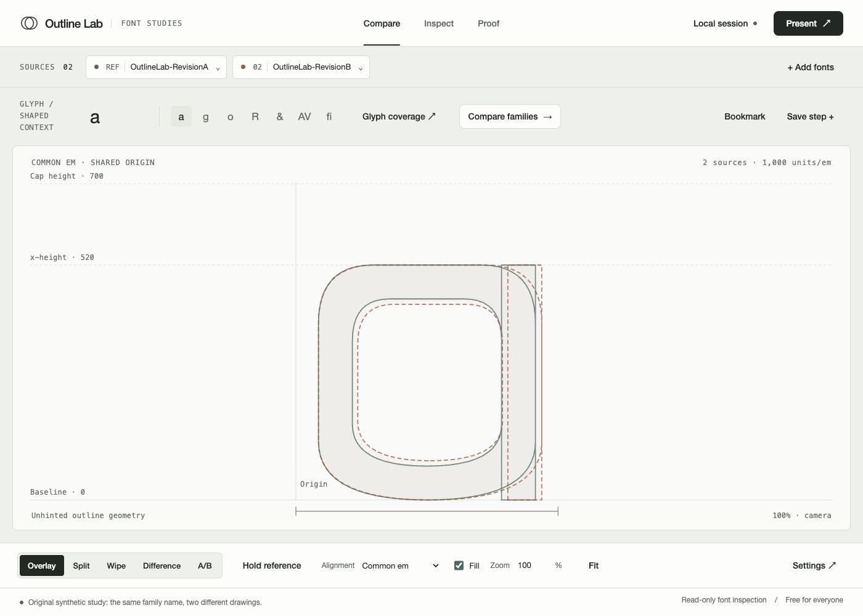Viewport: 863px width, 616px height.
Task: Switch to the Proof tab
Action: (x=488, y=23)
